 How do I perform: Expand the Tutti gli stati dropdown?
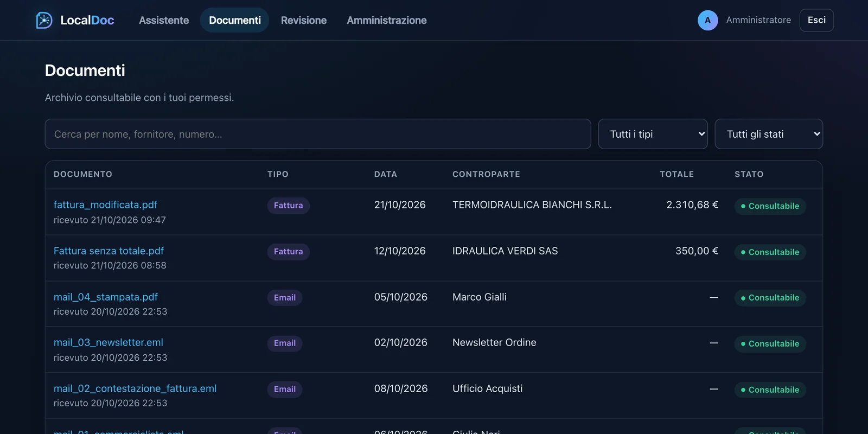click(769, 134)
